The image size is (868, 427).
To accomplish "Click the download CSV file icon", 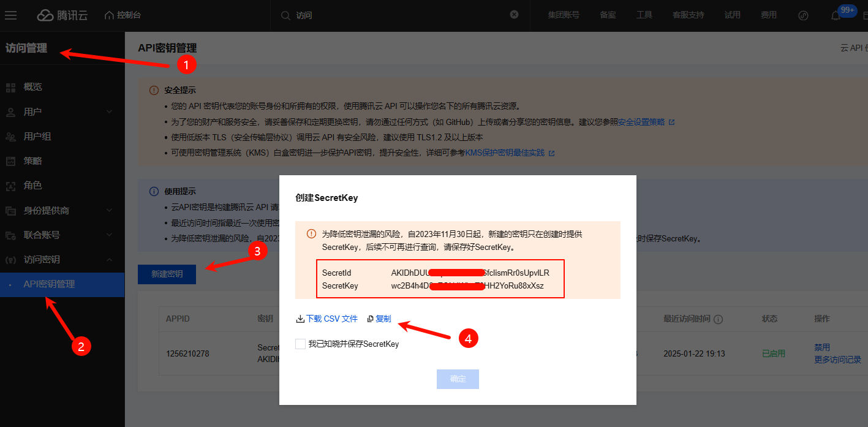I will pos(300,319).
